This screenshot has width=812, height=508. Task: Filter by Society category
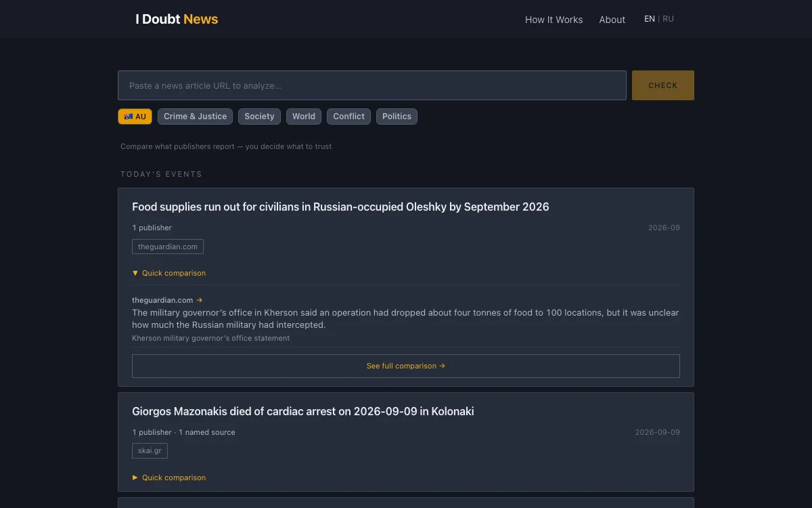pyautogui.click(x=259, y=117)
